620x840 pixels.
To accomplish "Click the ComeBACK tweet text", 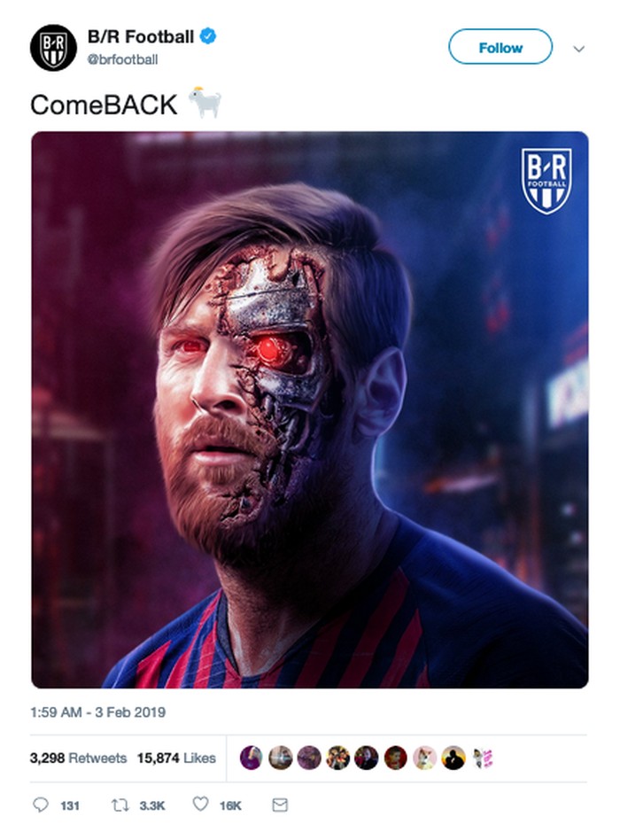I will pyautogui.click(x=104, y=105).
